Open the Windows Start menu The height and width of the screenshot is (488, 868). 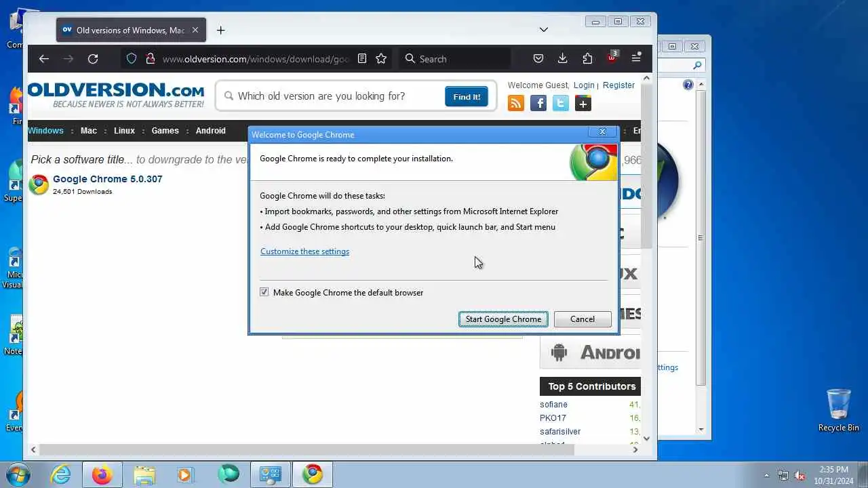point(18,474)
